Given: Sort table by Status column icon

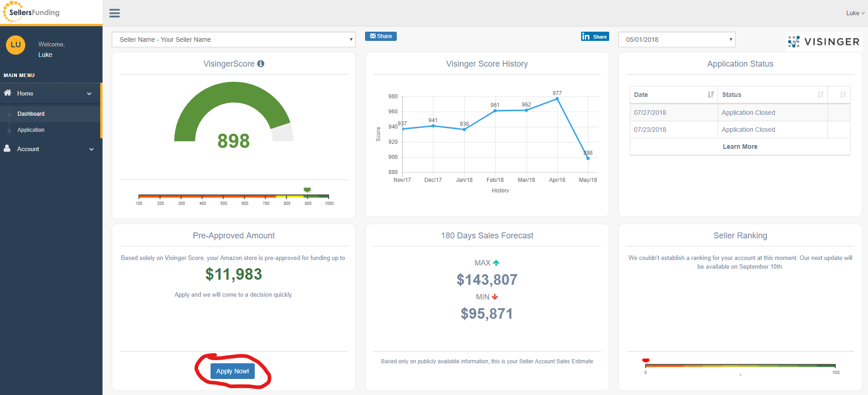Looking at the screenshot, I should (x=821, y=95).
